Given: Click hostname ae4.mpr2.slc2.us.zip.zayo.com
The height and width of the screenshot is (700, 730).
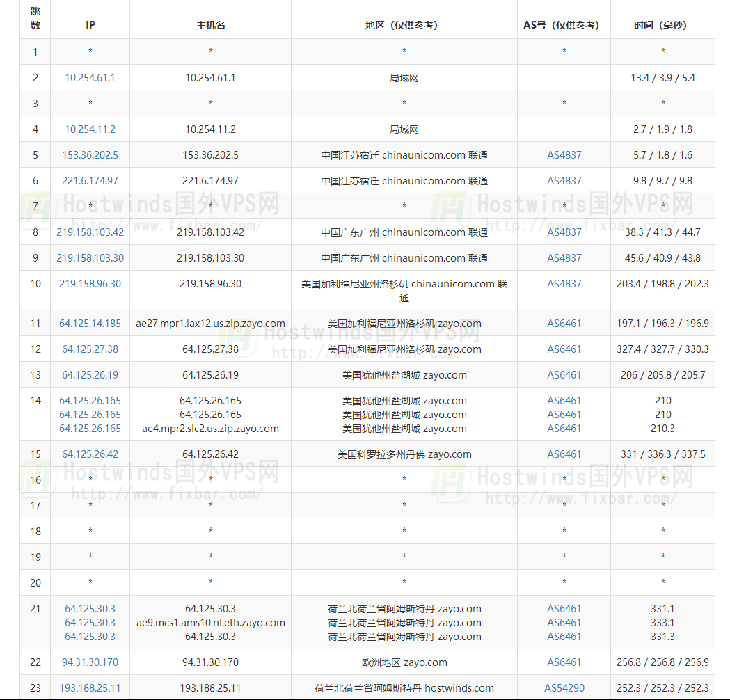Looking at the screenshot, I should click(210, 429).
